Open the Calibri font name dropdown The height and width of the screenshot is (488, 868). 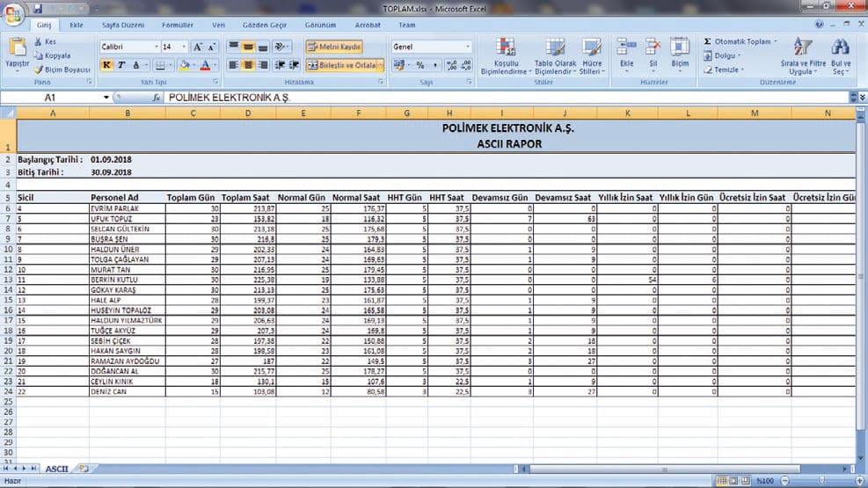[157, 47]
